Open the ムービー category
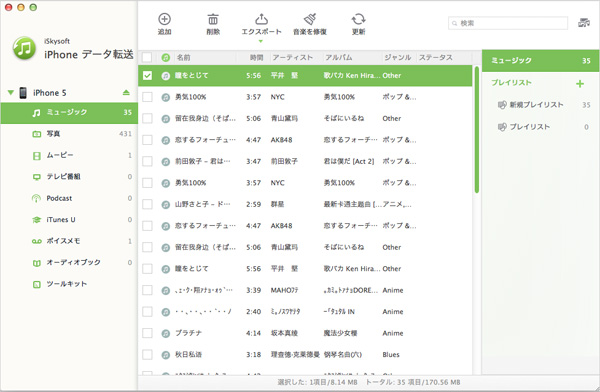 pos(69,155)
